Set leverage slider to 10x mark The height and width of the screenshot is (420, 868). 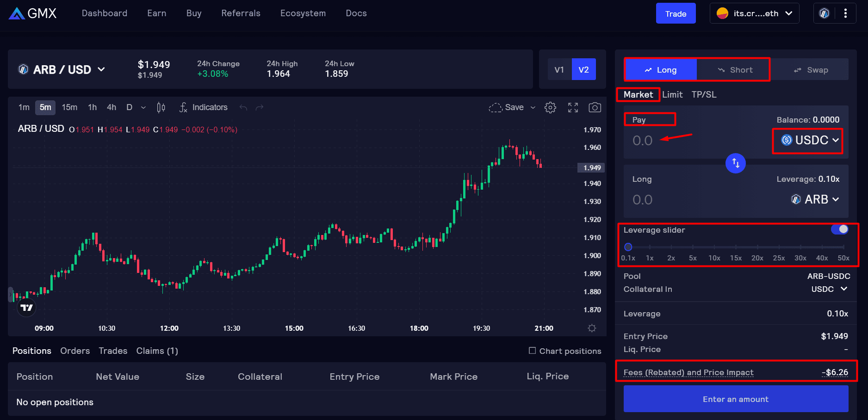(714, 247)
